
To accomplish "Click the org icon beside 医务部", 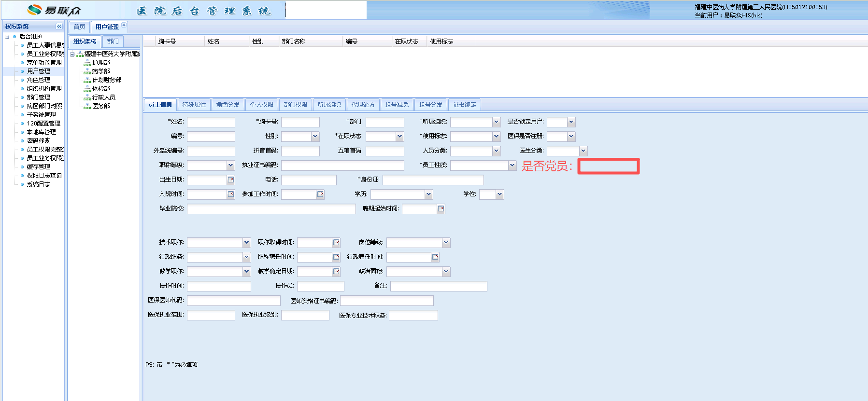I will pyautogui.click(x=87, y=106).
